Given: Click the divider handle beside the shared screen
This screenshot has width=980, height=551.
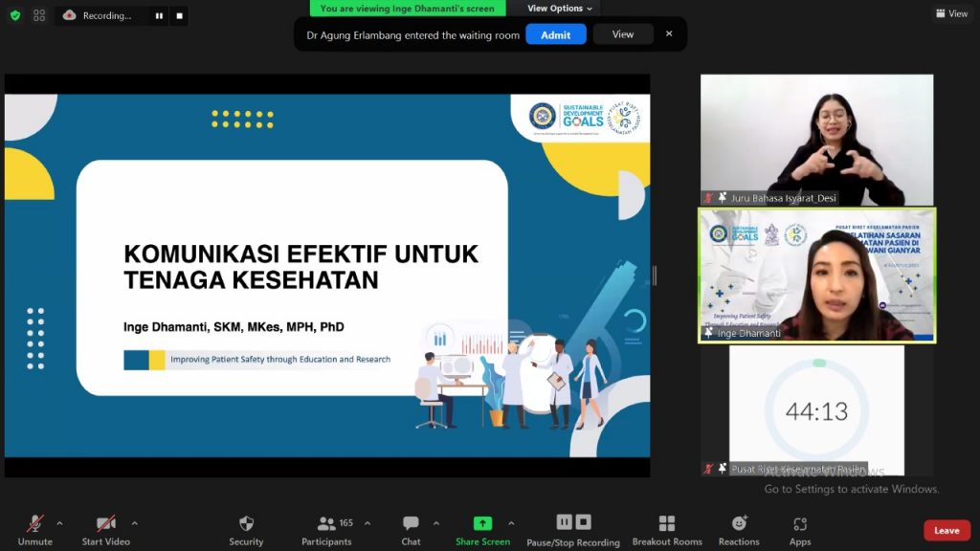Looking at the screenshot, I should pyautogui.click(x=655, y=275).
